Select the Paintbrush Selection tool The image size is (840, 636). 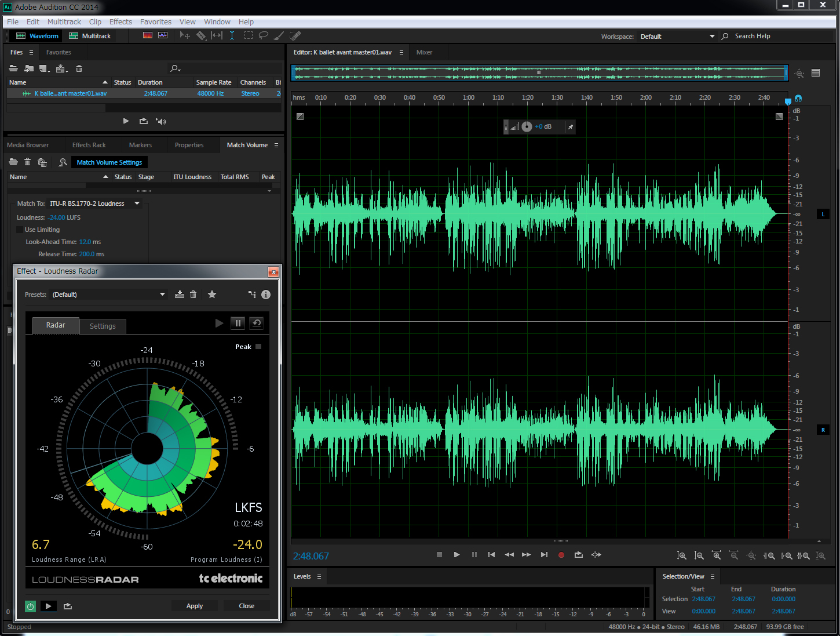(279, 35)
